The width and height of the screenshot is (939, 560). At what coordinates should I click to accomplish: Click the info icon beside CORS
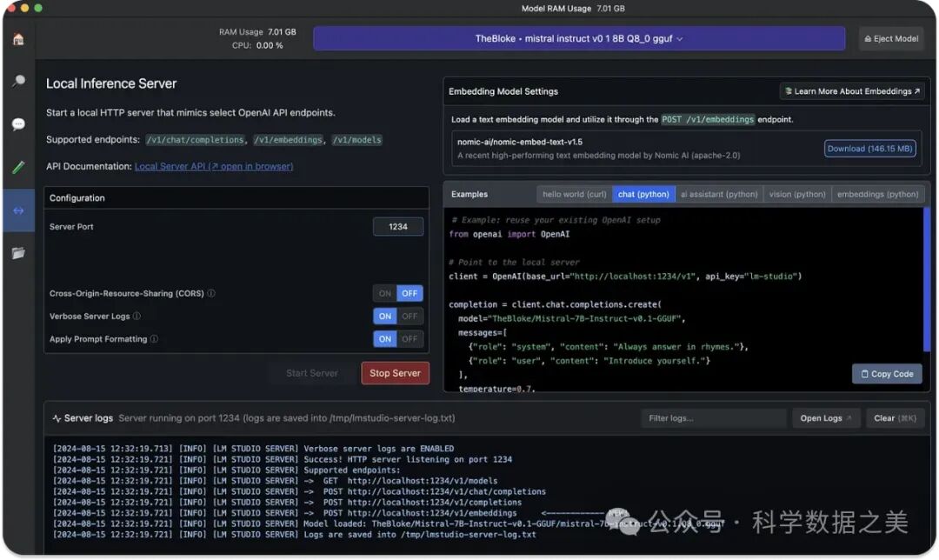(211, 294)
